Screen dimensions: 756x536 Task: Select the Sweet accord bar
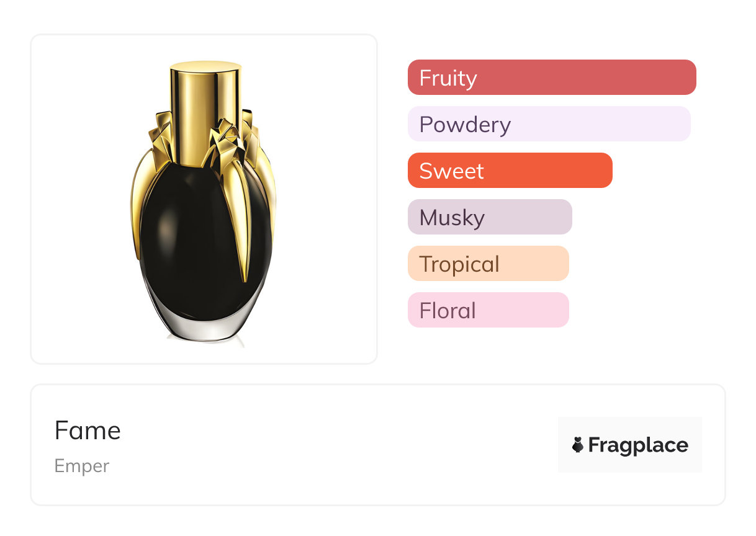pyautogui.click(x=510, y=171)
